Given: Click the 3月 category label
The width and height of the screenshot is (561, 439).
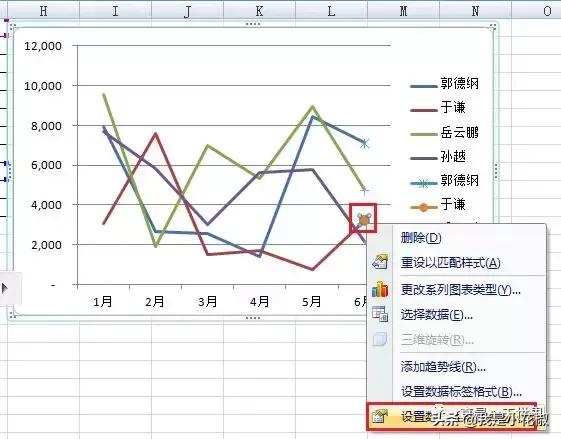Looking at the screenshot, I should (x=208, y=302).
